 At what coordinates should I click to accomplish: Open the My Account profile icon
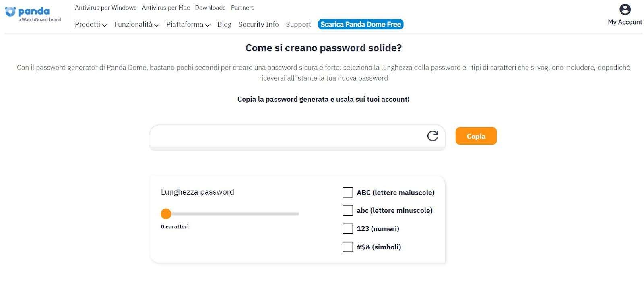coord(625,10)
